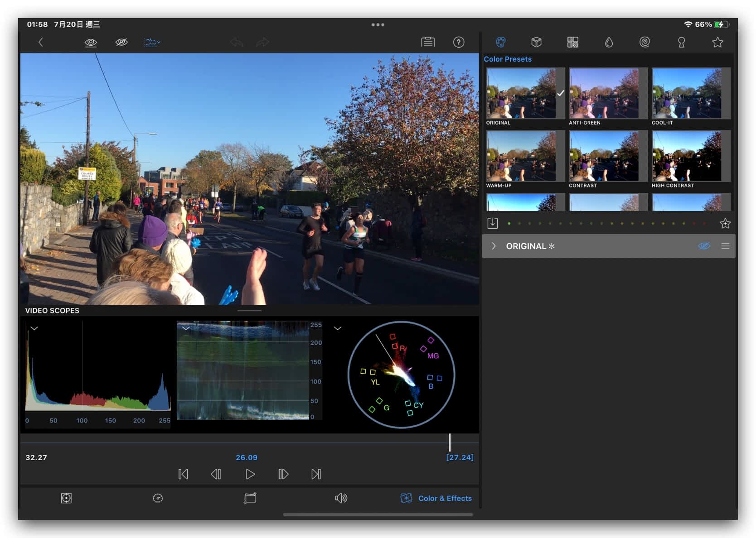Viewport: 756px width, 538px height.
Task: Open the audio volume tool
Action: pos(341,498)
